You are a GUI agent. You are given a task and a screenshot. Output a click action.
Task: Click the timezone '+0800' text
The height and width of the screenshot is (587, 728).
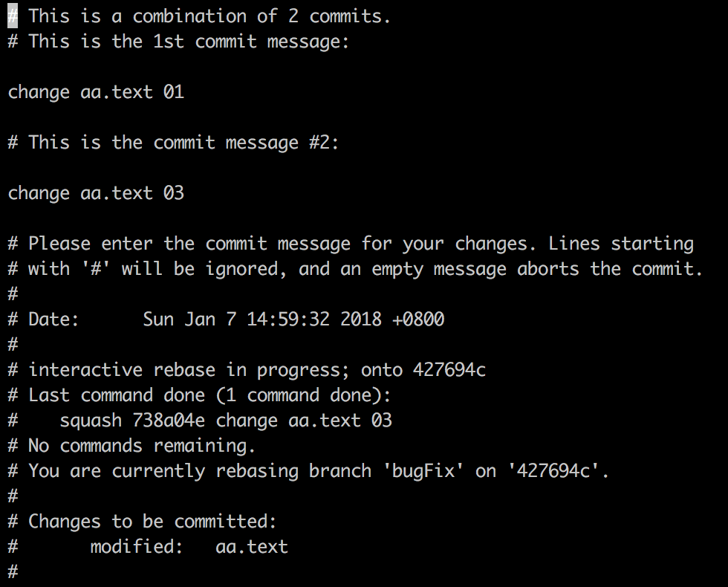pyautogui.click(x=418, y=320)
